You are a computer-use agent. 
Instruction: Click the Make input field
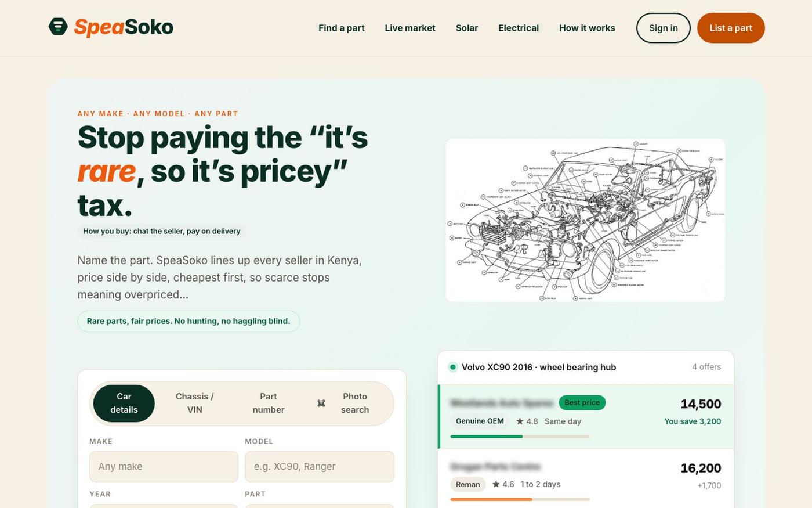pyautogui.click(x=164, y=467)
